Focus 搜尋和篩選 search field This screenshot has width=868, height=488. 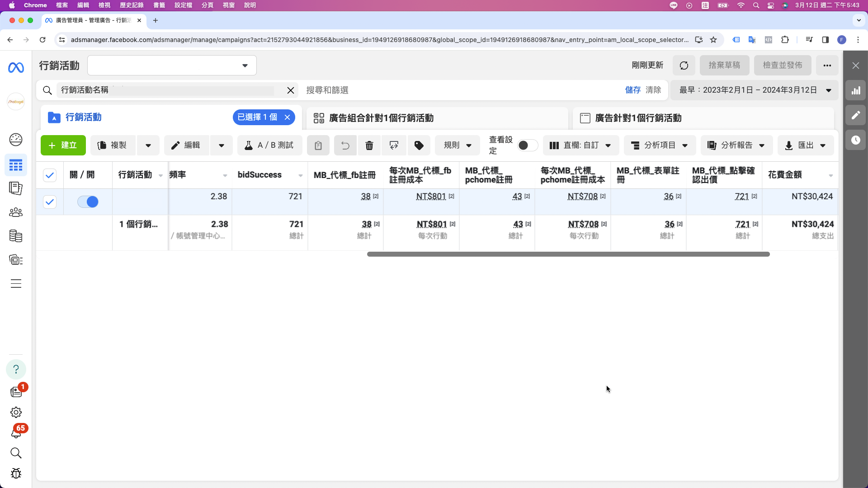[x=461, y=90]
